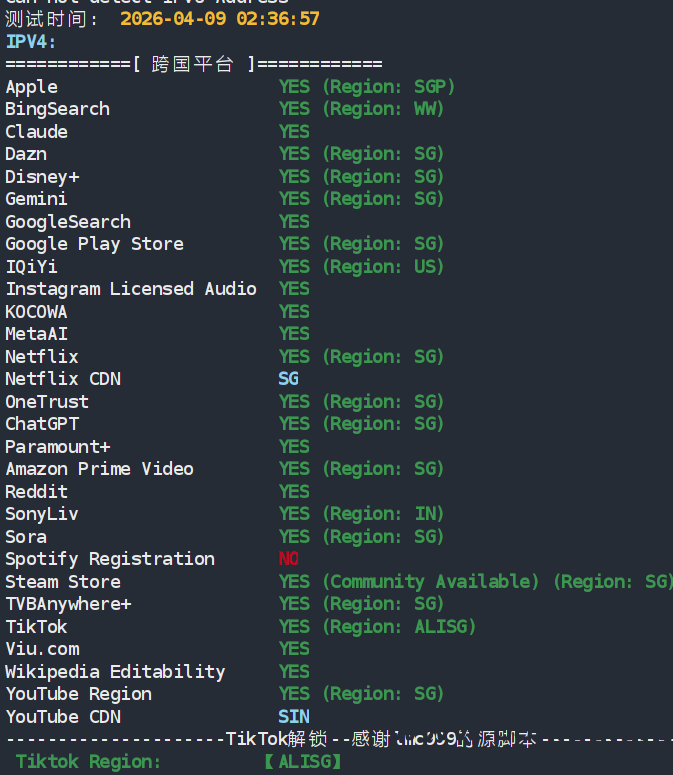Click the 跨国平台 section header
The height and width of the screenshot is (775, 673).
(192, 64)
